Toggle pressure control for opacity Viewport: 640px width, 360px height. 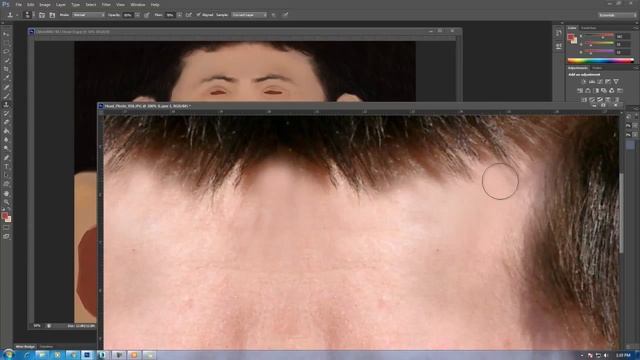pyautogui.click(x=147, y=15)
